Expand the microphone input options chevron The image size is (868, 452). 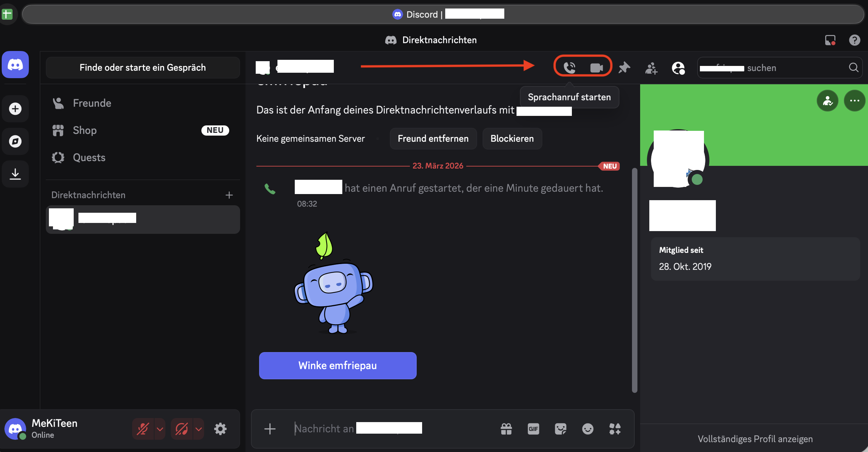coord(160,429)
